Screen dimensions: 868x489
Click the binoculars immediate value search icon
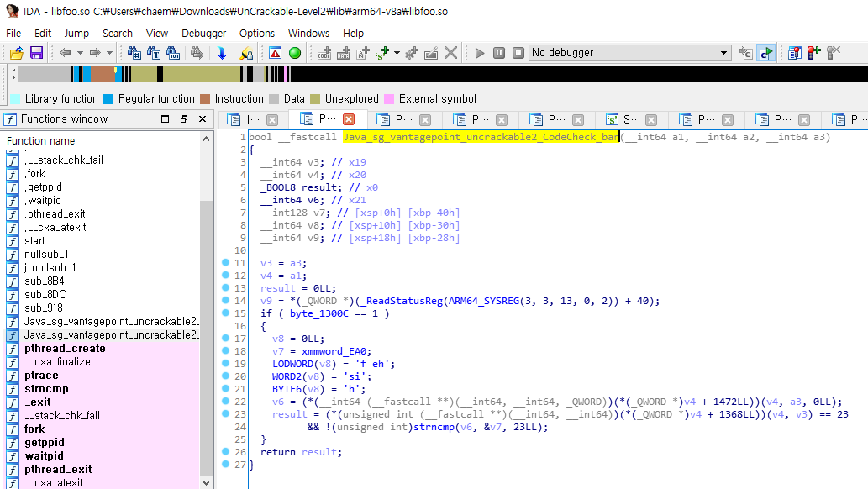tap(134, 53)
